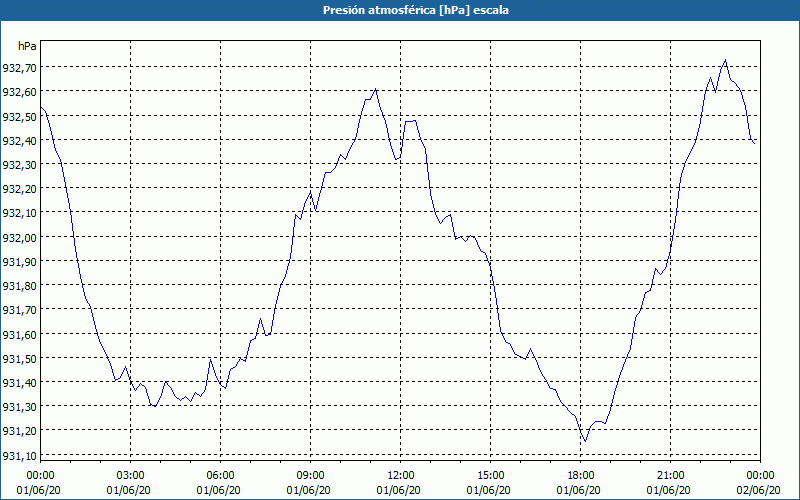Select the 09:00 time axis label
Image resolution: width=800 pixels, height=500 pixels.
pos(310,475)
